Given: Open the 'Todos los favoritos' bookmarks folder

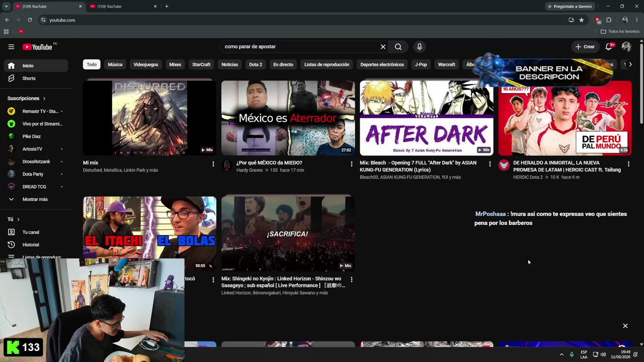Looking at the screenshot, I should point(620,31).
